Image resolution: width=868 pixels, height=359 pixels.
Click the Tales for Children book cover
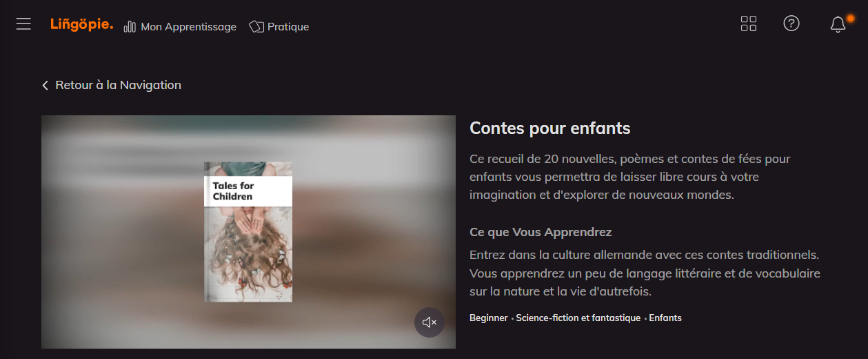(248, 232)
